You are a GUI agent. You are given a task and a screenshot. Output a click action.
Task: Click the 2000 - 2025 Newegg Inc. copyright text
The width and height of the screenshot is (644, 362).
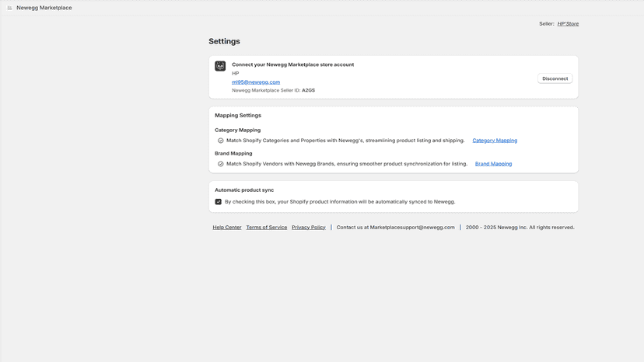click(x=520, y=228)
